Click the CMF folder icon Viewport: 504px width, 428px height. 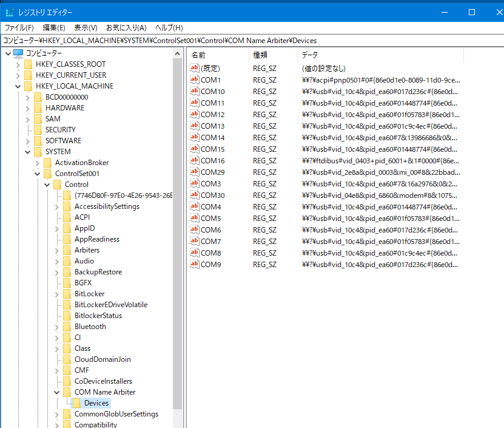click(x=67, y=370)
